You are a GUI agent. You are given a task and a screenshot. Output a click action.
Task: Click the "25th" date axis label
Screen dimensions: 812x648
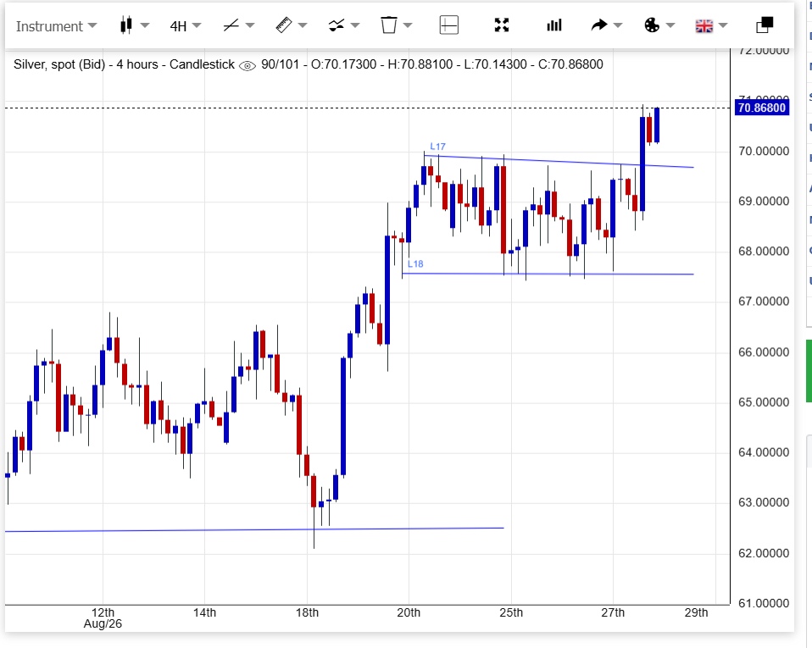(511, 612)
